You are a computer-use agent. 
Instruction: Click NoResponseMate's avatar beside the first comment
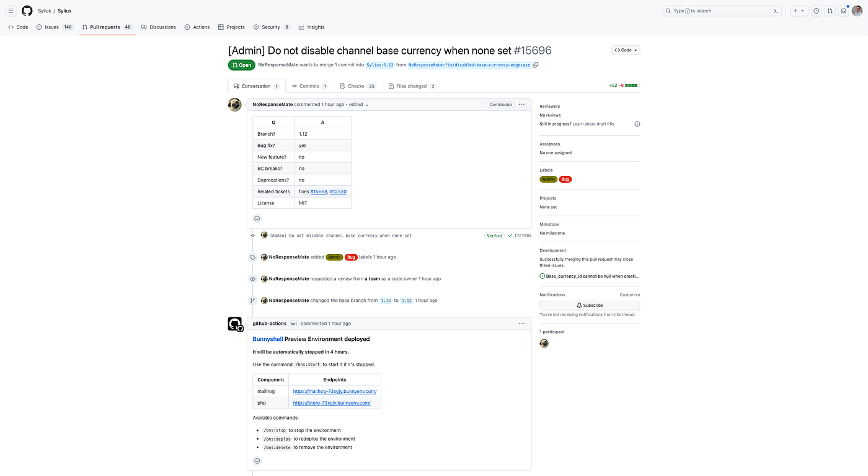pyautogui.click(x=234, y=105)
